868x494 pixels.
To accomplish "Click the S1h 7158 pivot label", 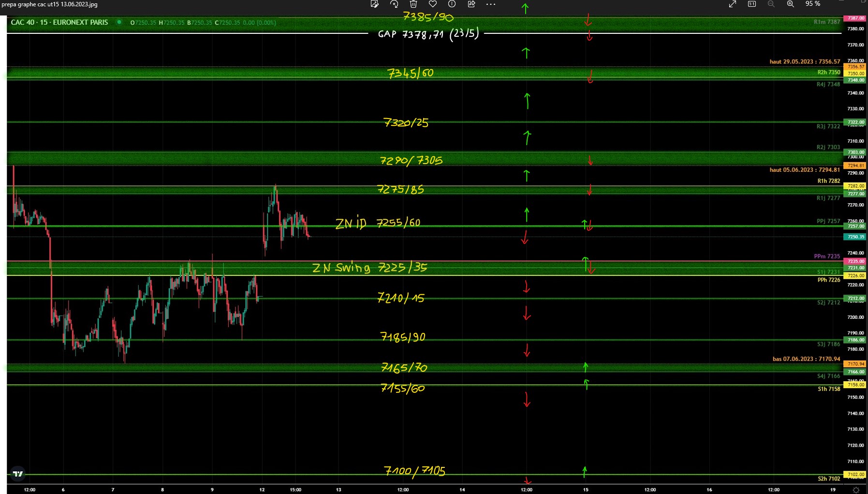I will pos(829,389).
